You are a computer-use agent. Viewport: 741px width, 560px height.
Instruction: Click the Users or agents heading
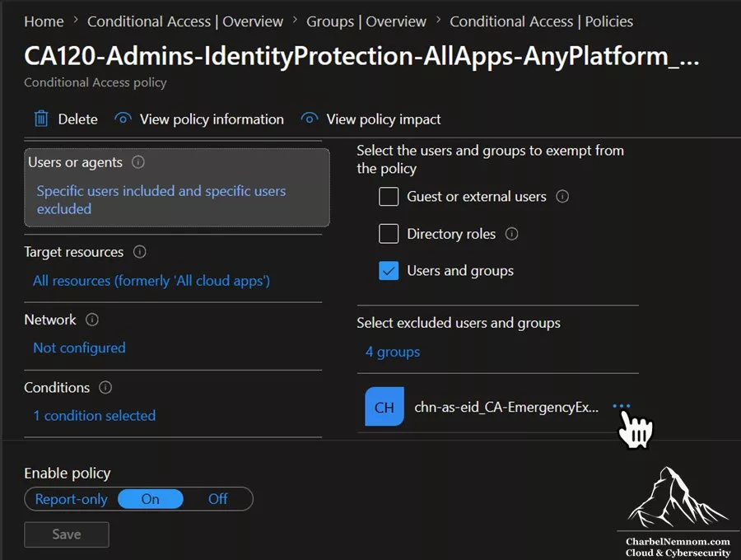point(75,162)
